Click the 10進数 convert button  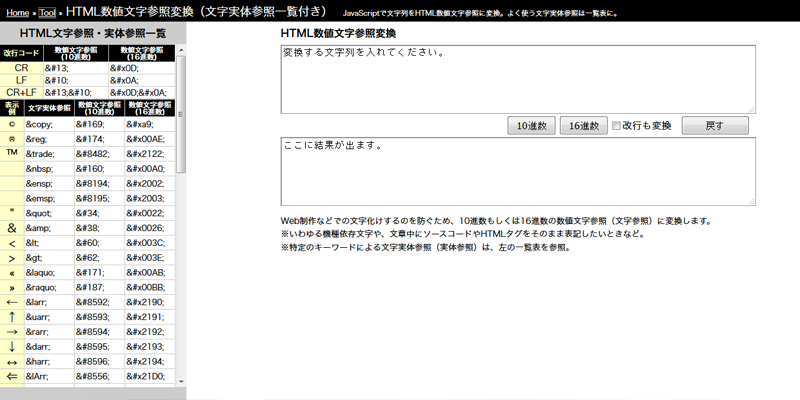[x=532, y=126]
